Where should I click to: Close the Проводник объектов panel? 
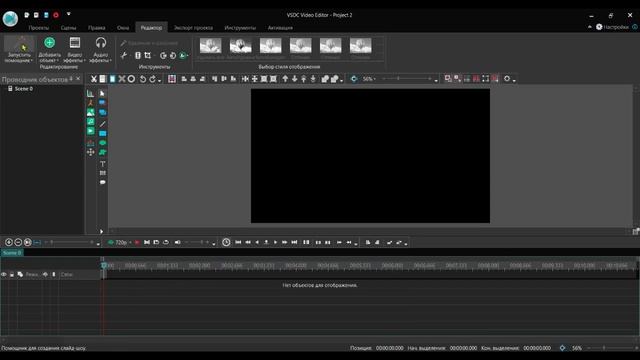[78, 79]
